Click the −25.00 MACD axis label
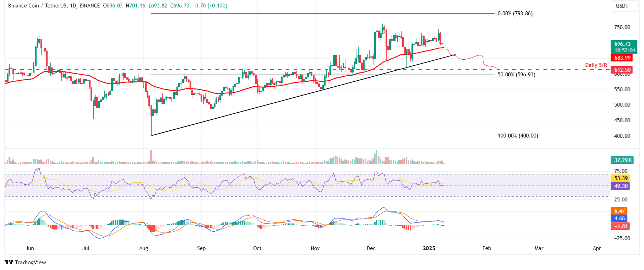Image resolution: width=644 pixels, height=270 pixels. [x=622, y=238]
